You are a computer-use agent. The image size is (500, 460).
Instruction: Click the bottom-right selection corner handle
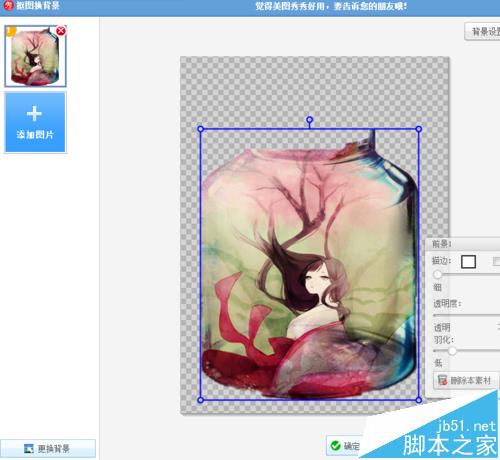[x=419, y=400]
